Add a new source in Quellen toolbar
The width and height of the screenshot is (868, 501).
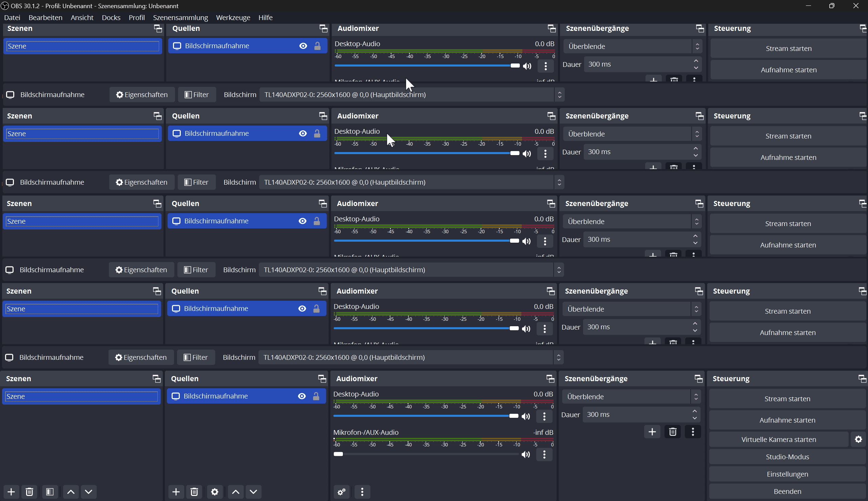coord(176,492)
